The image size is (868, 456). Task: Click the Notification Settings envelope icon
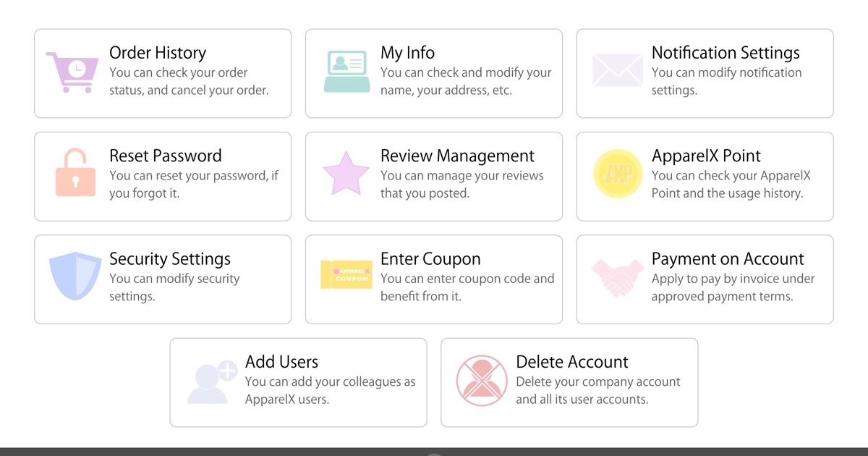tap(617, 70)
